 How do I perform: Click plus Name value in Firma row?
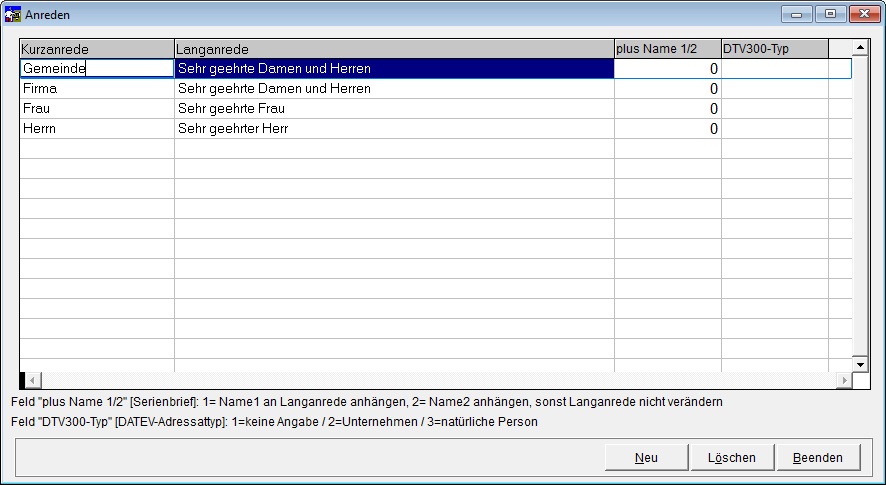[x=668, y=89]
